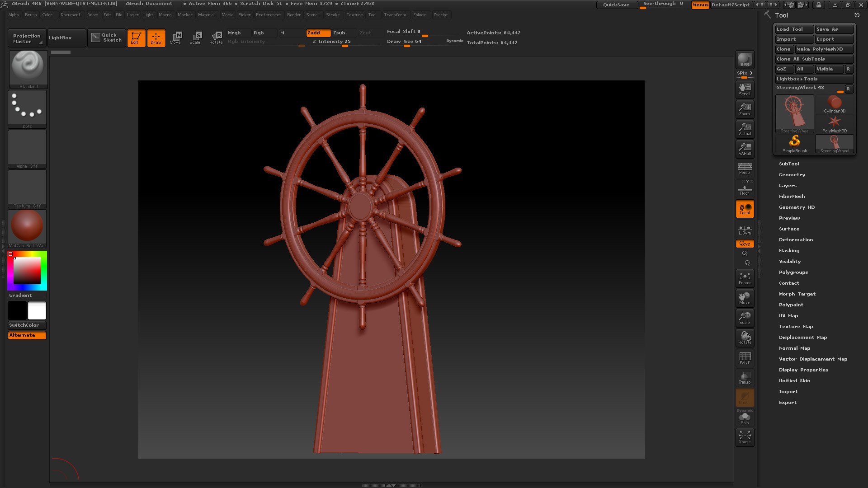Toggle PolyF polyframe display
Screen dimensions: 868x488
pyautogui.click(x=745, y=357)
